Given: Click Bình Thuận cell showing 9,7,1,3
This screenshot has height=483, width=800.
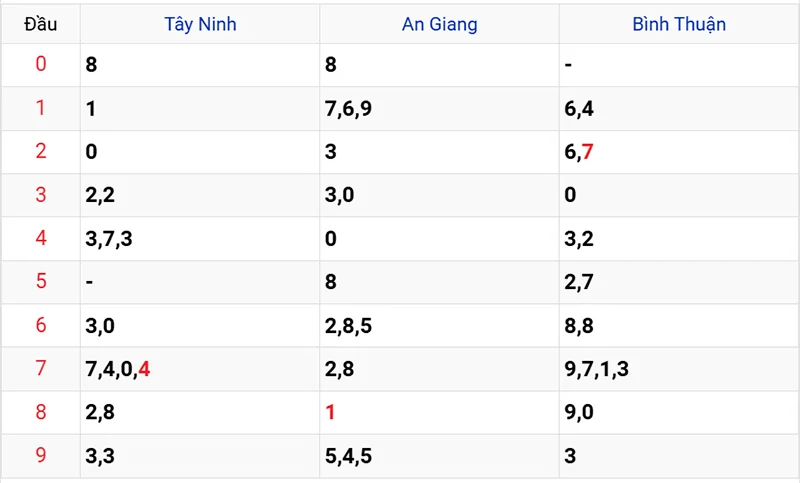Looking at the screenshot, I should tap(596, 369).
